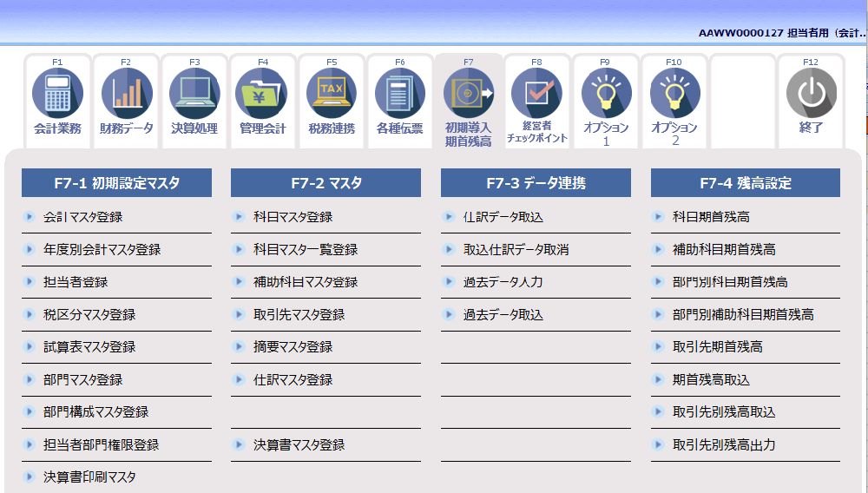868x493 pixels.
Task: Click the arrow bullet beside 会計マスタ登録
Action: (29, 216)
